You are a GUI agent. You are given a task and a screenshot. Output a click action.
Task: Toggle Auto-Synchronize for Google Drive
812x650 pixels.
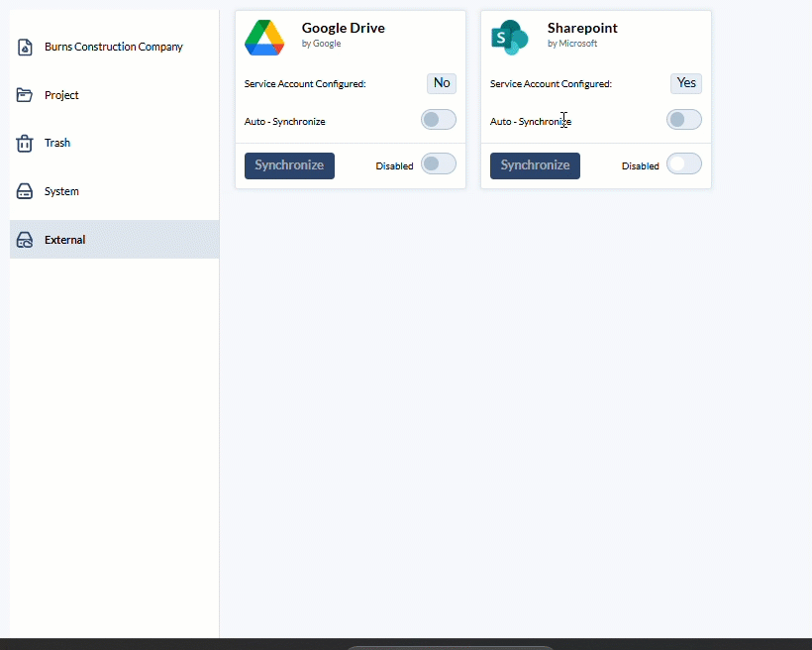pyautogui.click(x=438, y=120)
